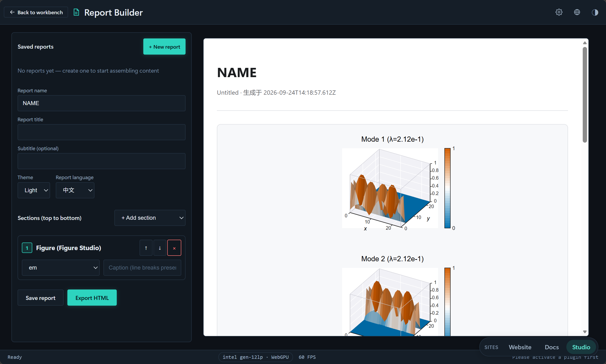
Task: Select the section number 1 badge
Action: [x=27, y=248]
